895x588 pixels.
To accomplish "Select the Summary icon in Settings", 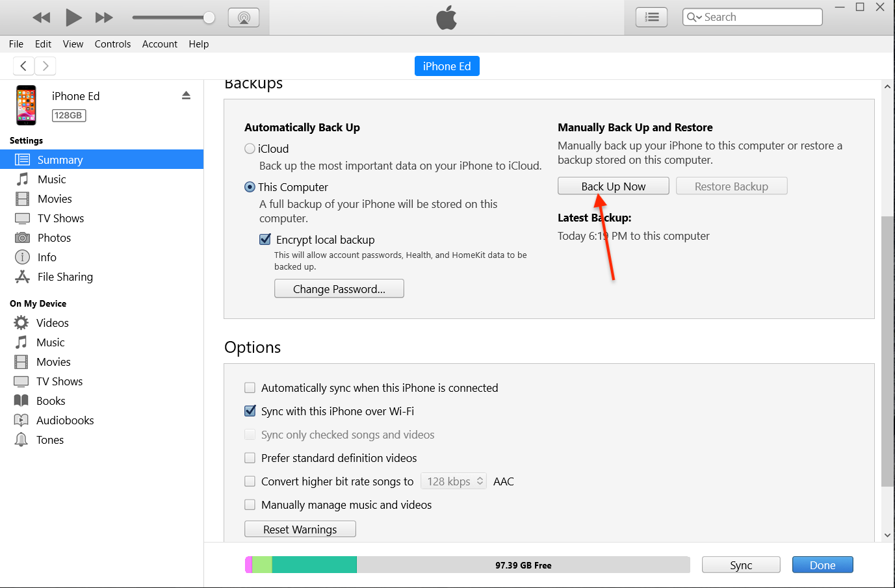I will pyautogui.click(x=22, y=160).
